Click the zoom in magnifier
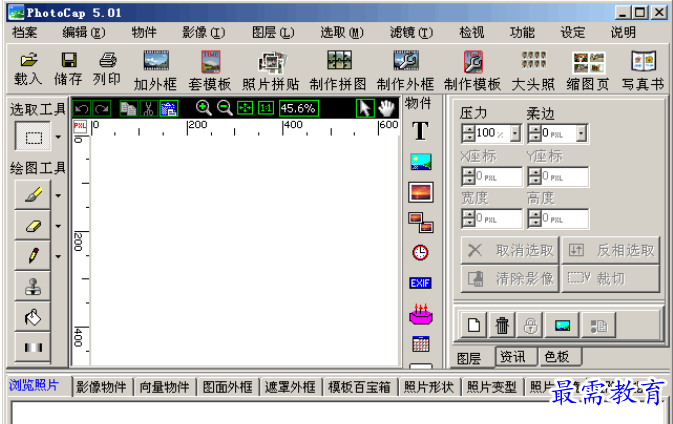673x424 pixels. (x=203, y=108)
